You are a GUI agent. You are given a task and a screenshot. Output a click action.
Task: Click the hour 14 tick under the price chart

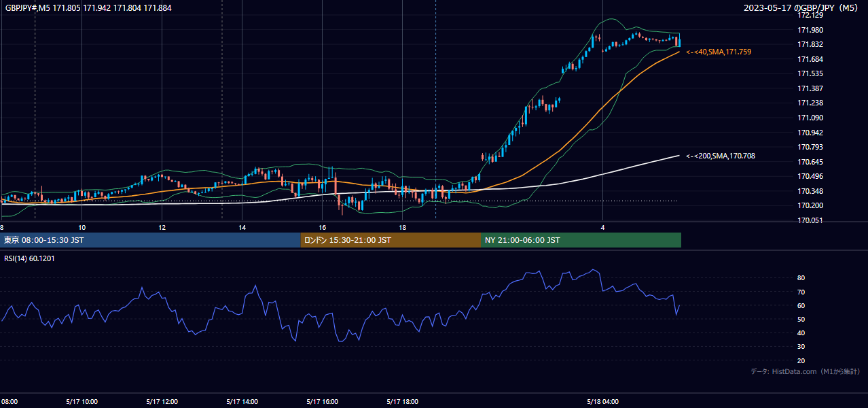click(242, 227)
